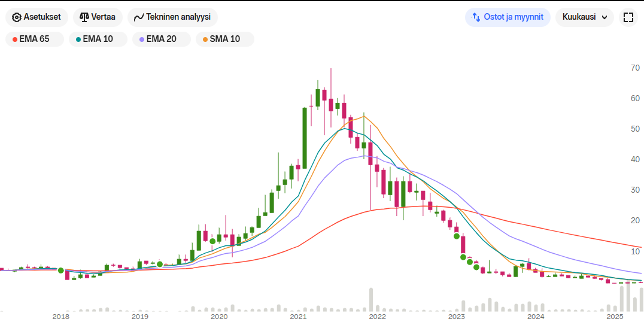644x319 pixels.
Task: Click the line-chart icon beside Tekninen analyysi
Action: pos(139,17)
